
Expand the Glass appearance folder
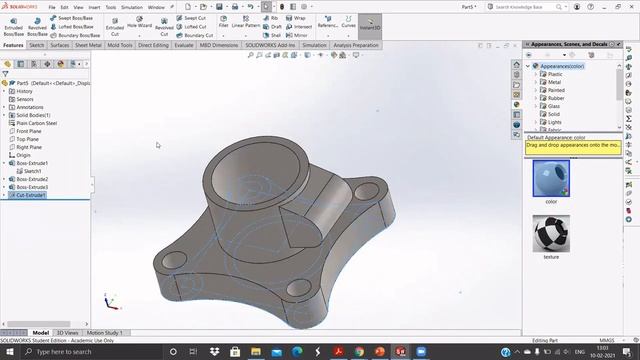(x=536, y=106)
